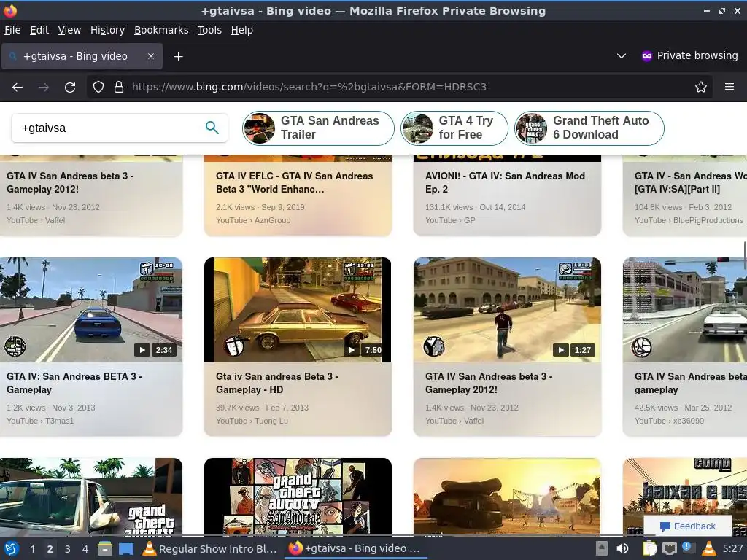Viewport: 747px width, 560px height.
Task: Open the desktop start menu bird icon
Action: click(x=12, y=548)
